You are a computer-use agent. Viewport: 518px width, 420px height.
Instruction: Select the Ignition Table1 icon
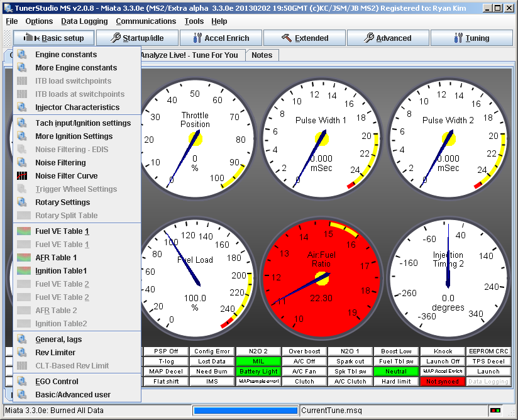[x=22, y=271]
